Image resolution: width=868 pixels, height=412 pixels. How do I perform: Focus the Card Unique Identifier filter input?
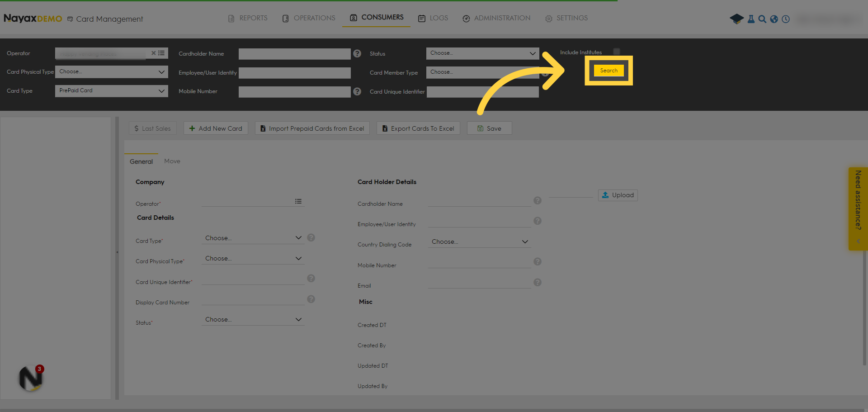(483, 92)
